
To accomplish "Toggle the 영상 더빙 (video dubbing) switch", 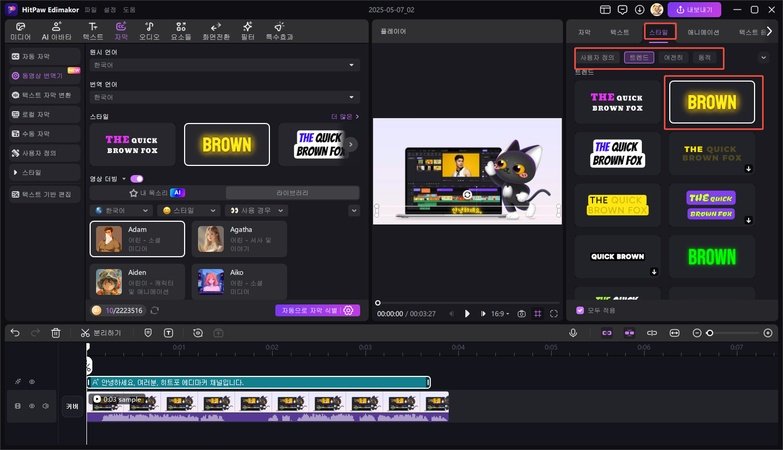I will click(x=136, y=179).
